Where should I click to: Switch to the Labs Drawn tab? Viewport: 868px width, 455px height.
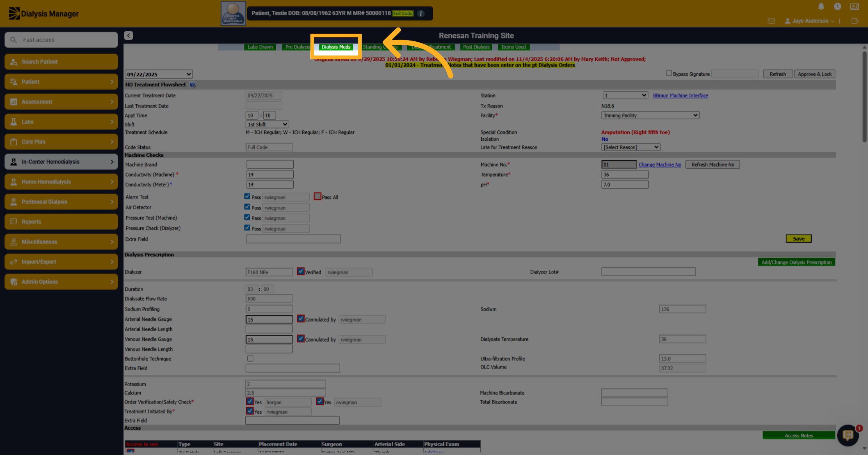coord(260,47)
